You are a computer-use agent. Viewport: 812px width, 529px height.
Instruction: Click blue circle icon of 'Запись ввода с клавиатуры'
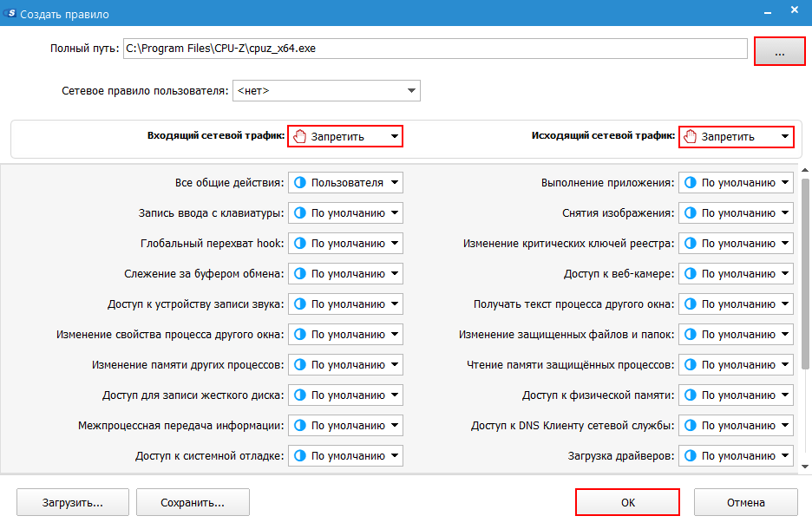(x=300, y=212)
